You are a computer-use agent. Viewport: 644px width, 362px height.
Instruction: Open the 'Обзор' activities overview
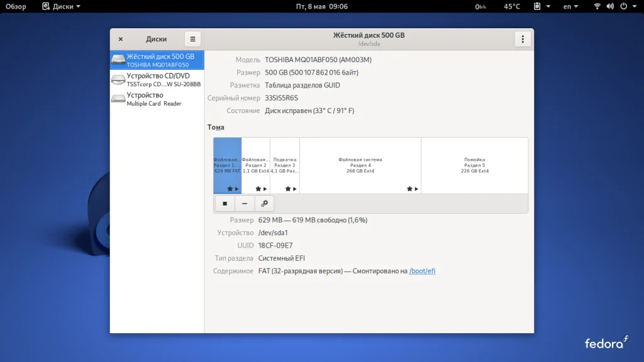[16, 6]
